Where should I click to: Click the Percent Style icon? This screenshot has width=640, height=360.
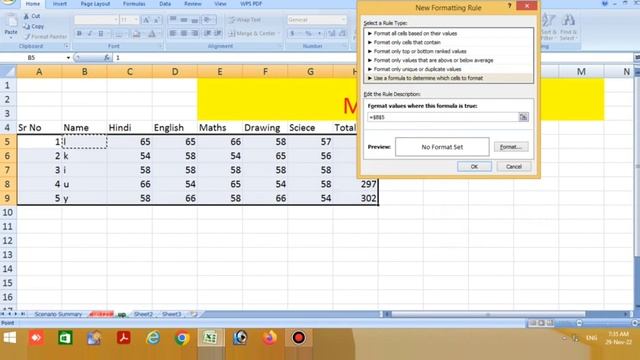tap(308, 33)
